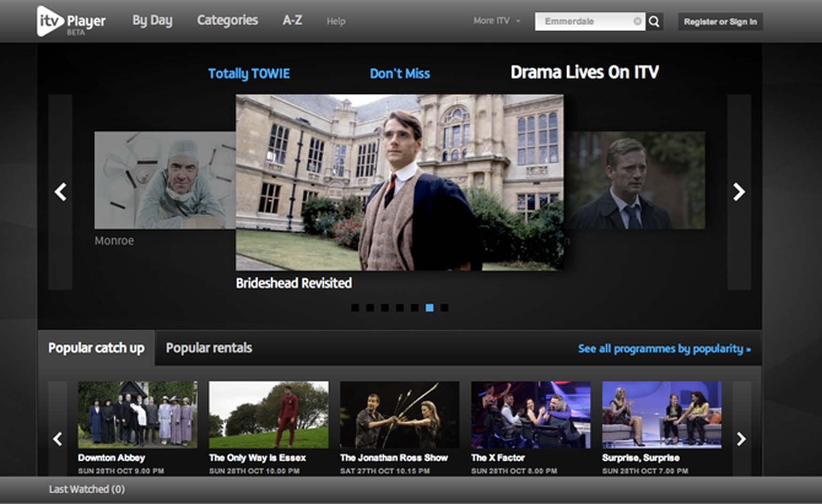The height and width of the screenshot is (504, 822).
Task: Click the Downton Abbey title
Action: pos(111,458)
